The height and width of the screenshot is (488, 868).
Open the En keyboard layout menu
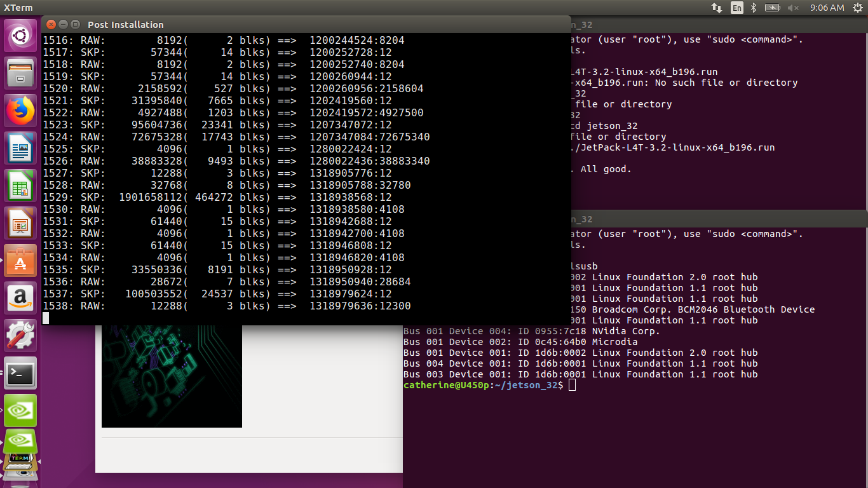pyautogui.click(x=736, y=8)
